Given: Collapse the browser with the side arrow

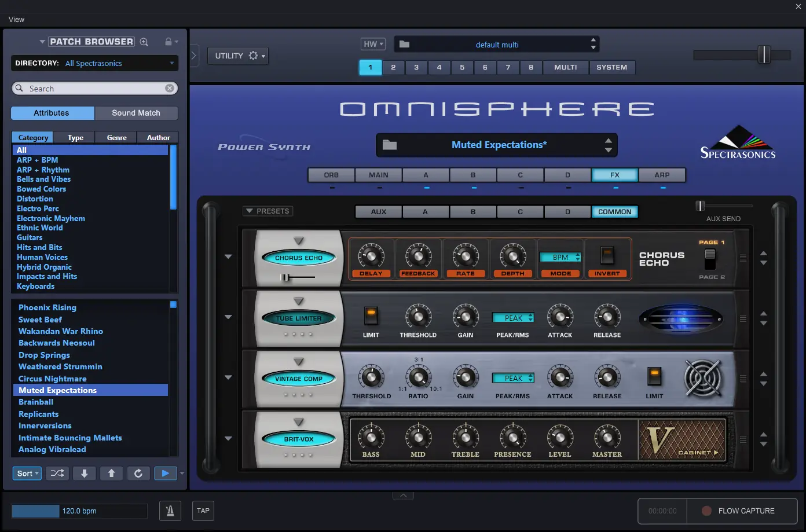Looking at the screenshot, I should pos(194,56).
